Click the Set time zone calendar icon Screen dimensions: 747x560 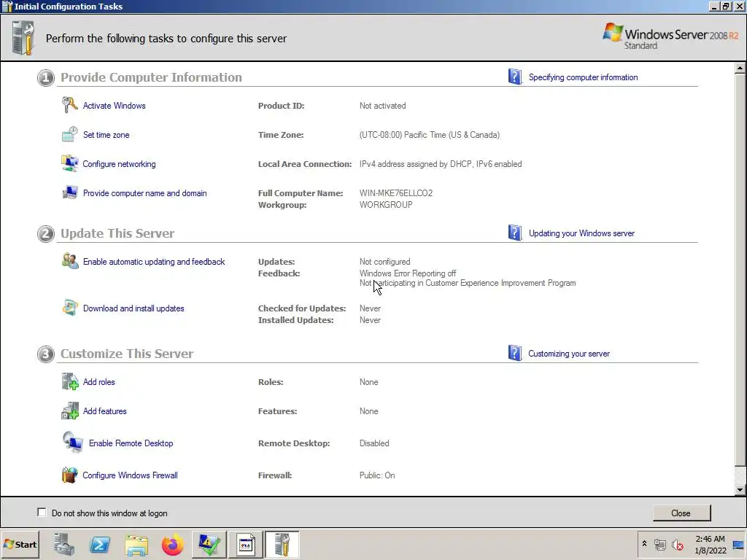point(69,134)
